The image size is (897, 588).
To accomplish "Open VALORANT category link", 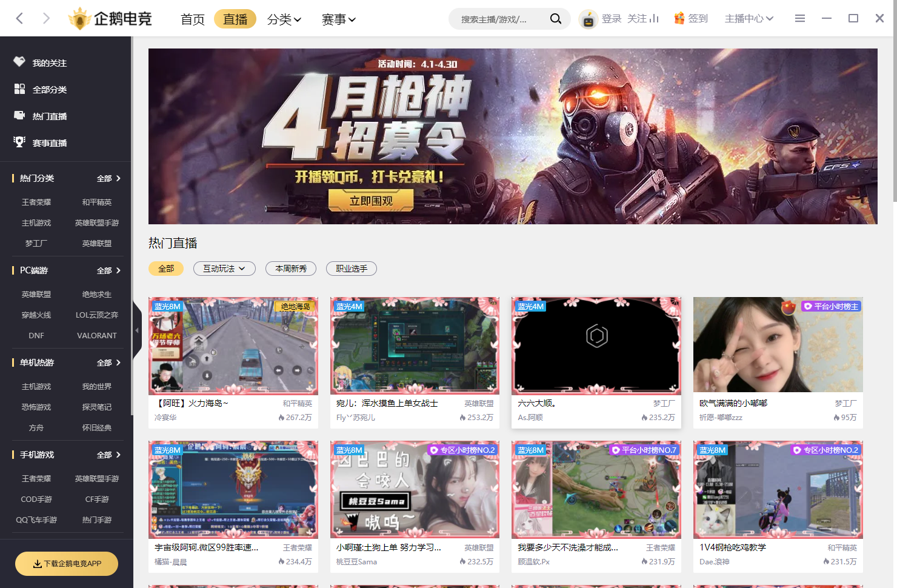I will (x=97, y=336).
